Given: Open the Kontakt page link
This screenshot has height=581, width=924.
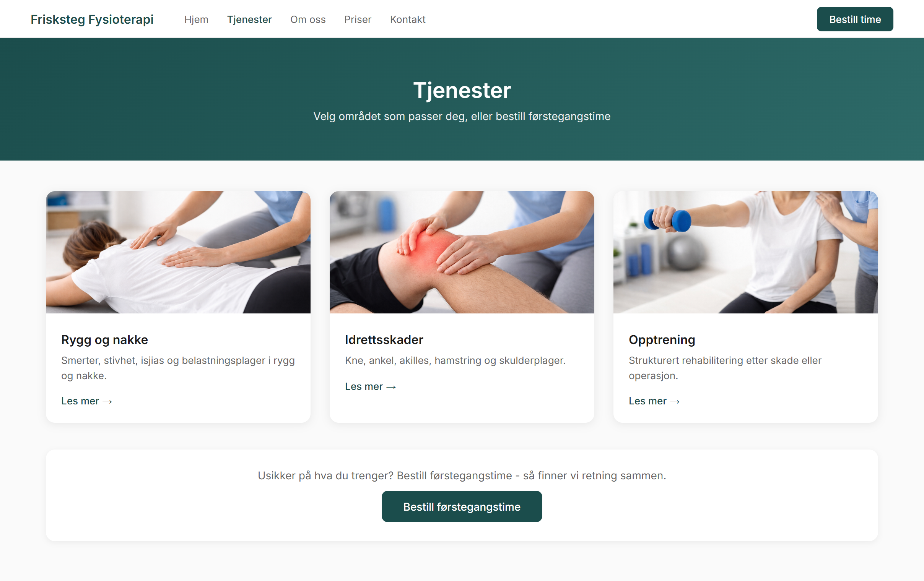Looking at the screenshot, I should (408, 19).
